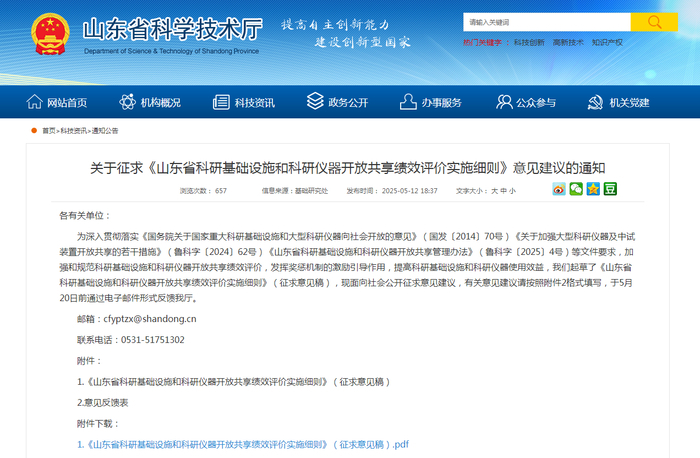This screenshot has width=700, height=458.
Task: Click the home icon in navigation bar
Action: [34, 102]
